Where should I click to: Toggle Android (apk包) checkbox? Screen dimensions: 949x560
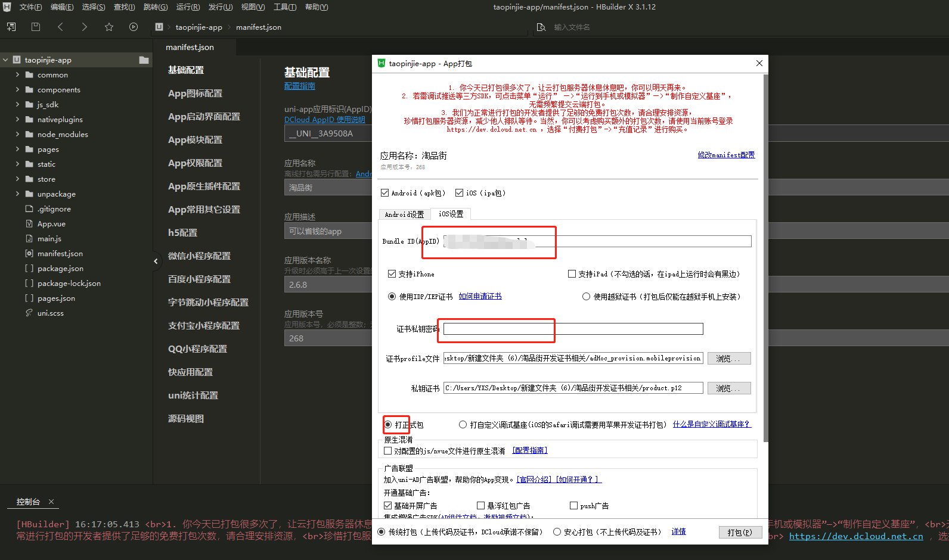click(385, 192)
